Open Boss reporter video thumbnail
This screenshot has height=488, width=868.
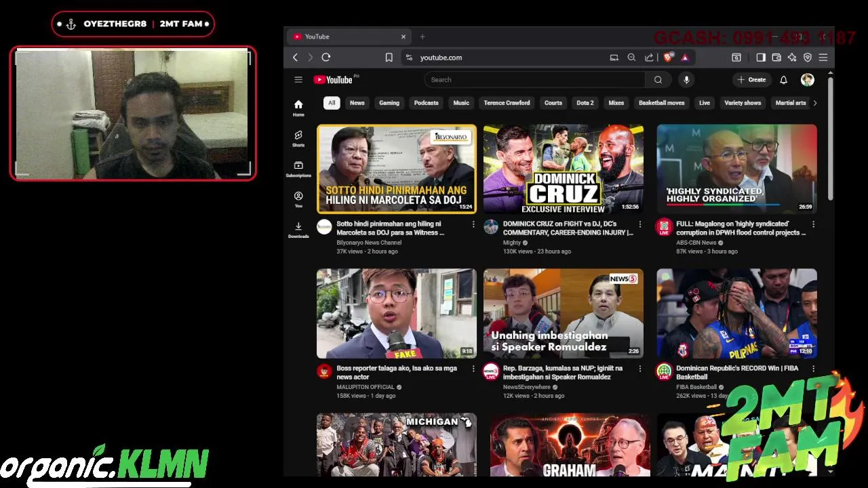tap(397, 313)
